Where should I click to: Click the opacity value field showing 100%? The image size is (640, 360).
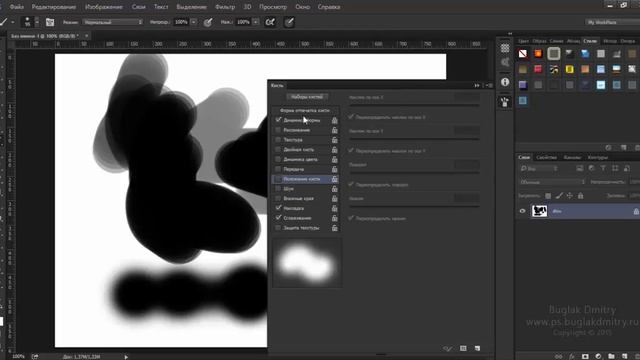tap(181, 22)
